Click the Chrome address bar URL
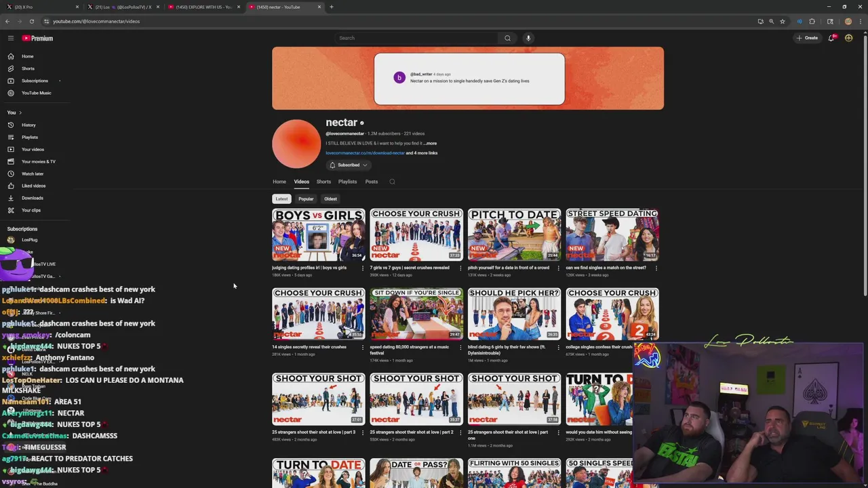The image size is (868, 488). 96,21
